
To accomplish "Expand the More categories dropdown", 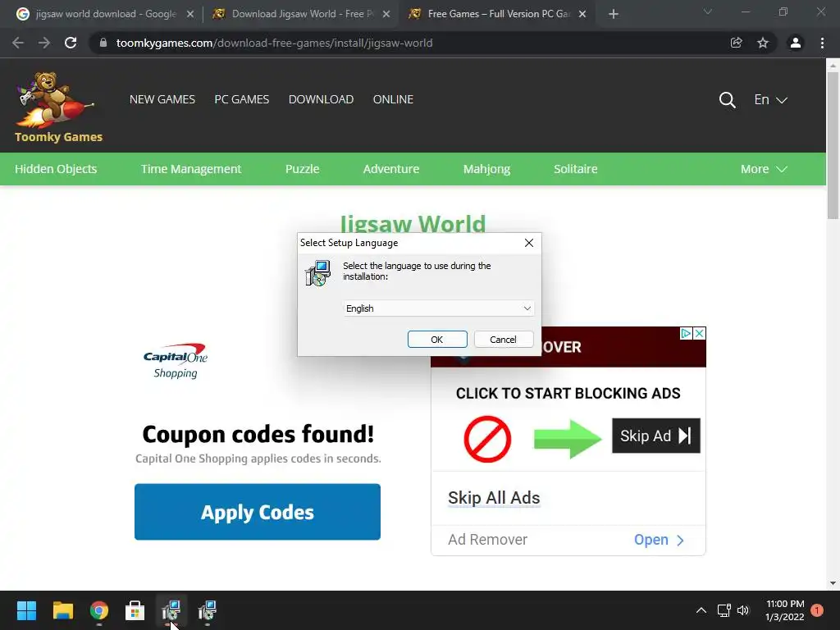I will coord(764,169).
